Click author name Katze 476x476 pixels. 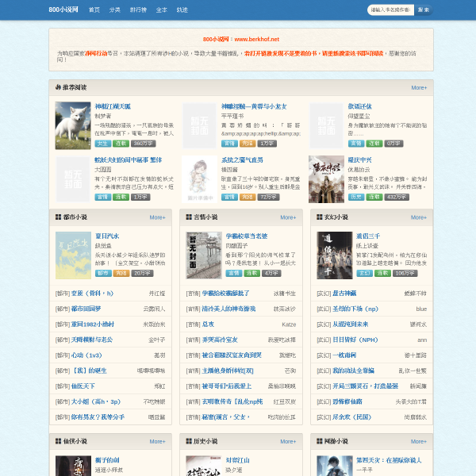pos(289,324)
